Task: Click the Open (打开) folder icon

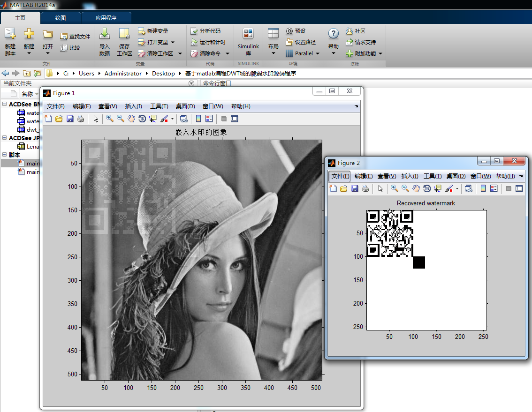Action: click(x=48, y=34)
